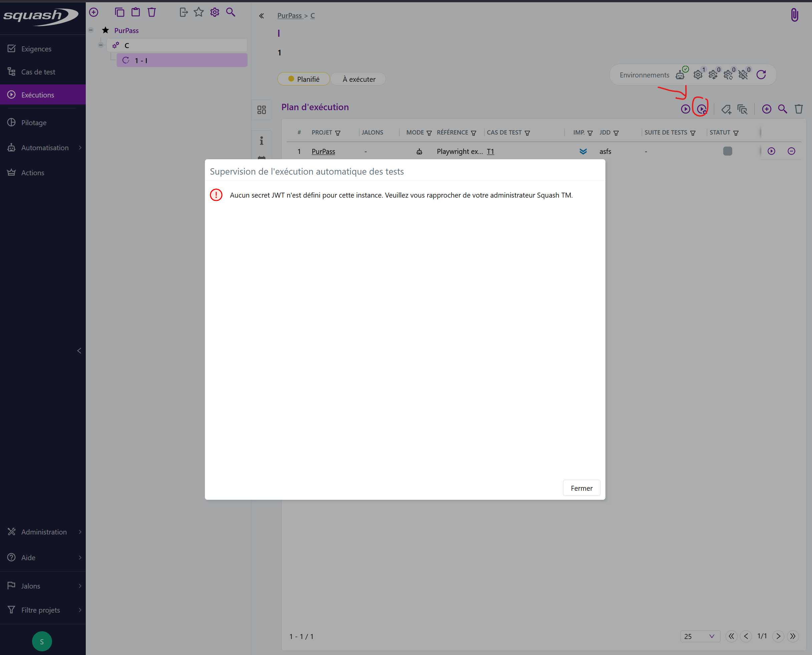
Task: Click the attachments paperclip icon
Action: pyautogui.click(x=794, y=15)
